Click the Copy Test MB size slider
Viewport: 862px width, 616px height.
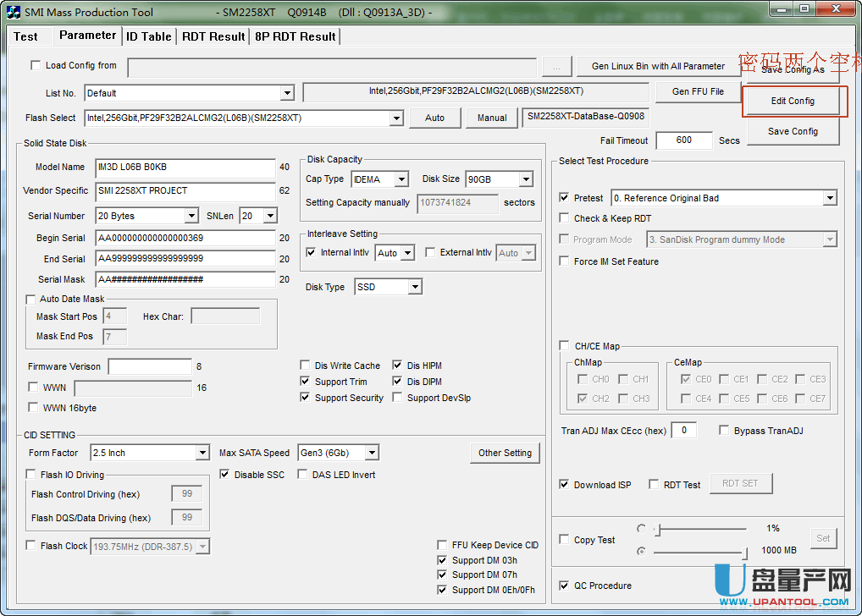[x=699, y=551]
